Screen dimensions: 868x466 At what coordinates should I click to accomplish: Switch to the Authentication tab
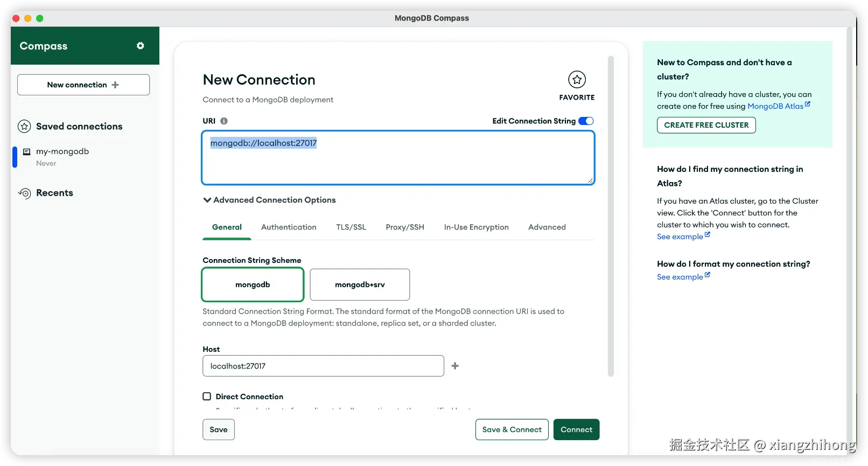pos(289,227)
